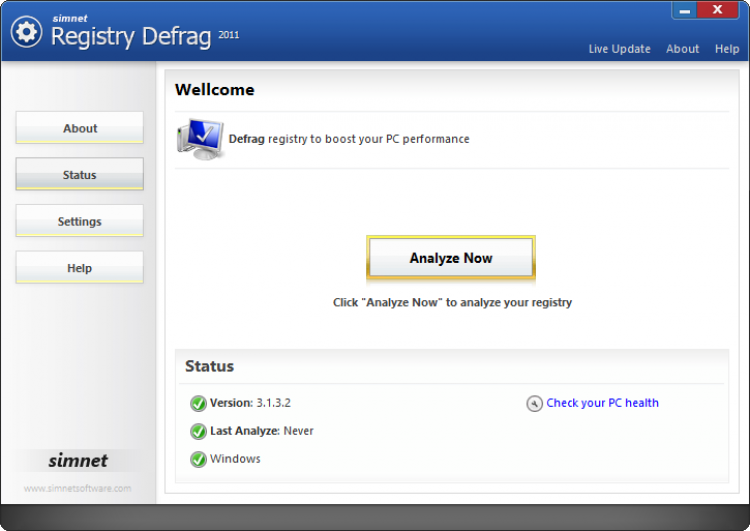Switch to the Status sidebar section
The width and height of the screenshot is (750, 531).
(x=79, y=174)
